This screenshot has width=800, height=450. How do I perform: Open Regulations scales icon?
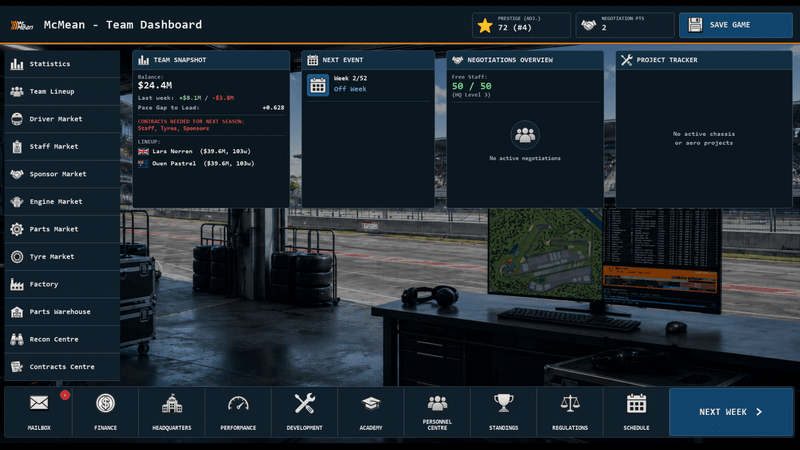pos(570,404)
